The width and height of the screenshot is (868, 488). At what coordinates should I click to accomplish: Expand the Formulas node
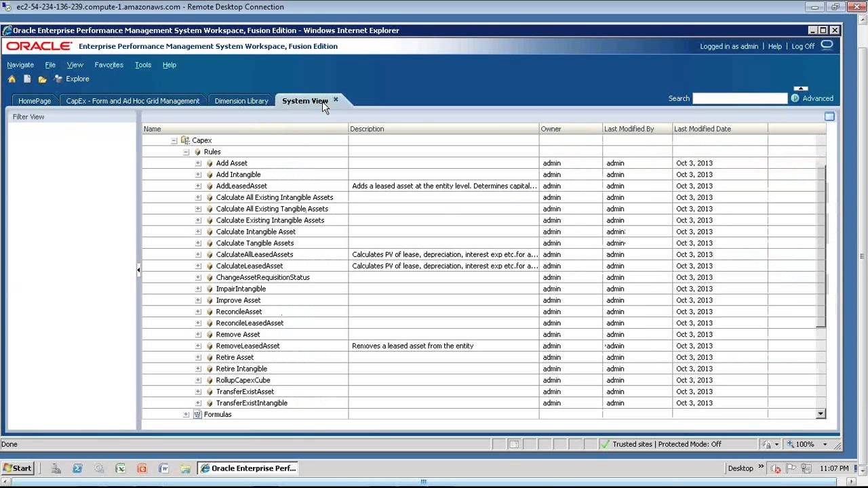(x=186, y=414)
